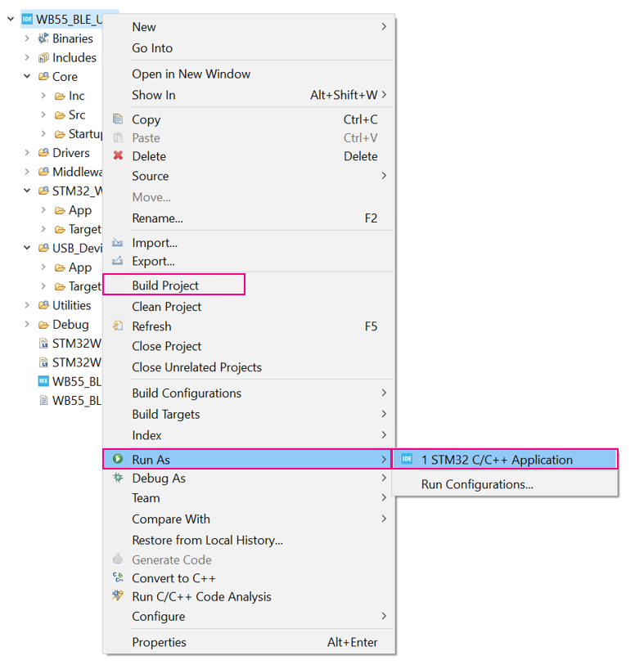Open the Configure submenu
The width and height of the screenshot is (644, 665).
click(249, 616)
